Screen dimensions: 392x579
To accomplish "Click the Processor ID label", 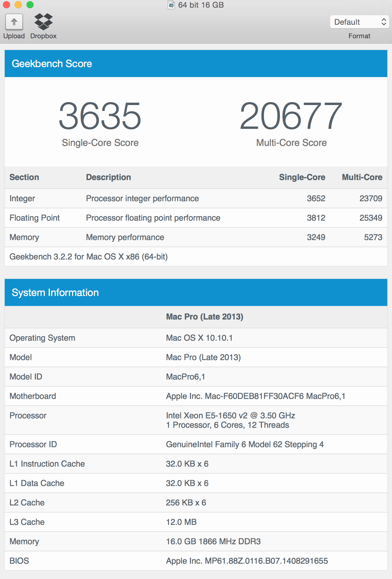I will click(33, 444).
